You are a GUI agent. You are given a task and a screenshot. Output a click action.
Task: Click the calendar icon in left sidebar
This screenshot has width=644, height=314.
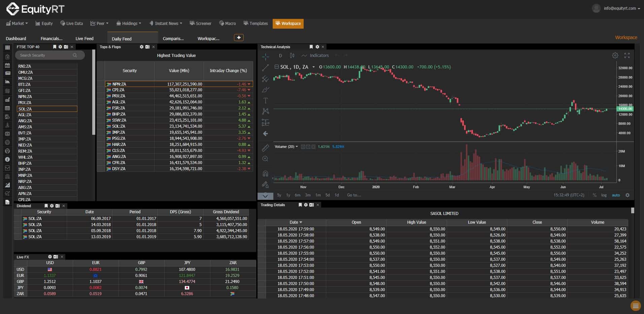point(7,65)
